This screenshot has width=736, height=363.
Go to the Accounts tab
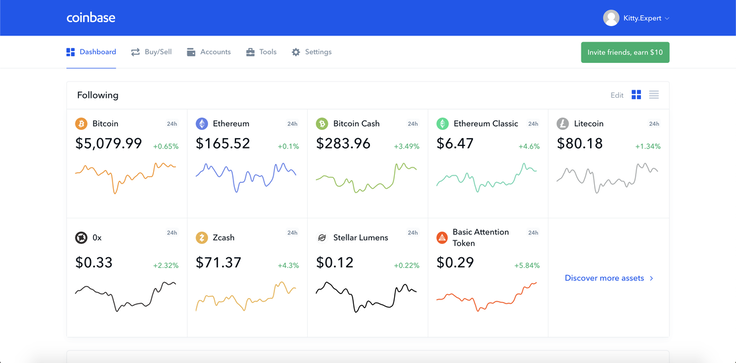pos(209,52)
